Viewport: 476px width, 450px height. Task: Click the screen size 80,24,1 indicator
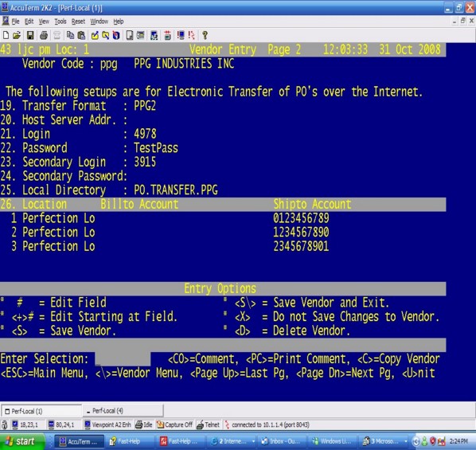(x=61, y=425)
